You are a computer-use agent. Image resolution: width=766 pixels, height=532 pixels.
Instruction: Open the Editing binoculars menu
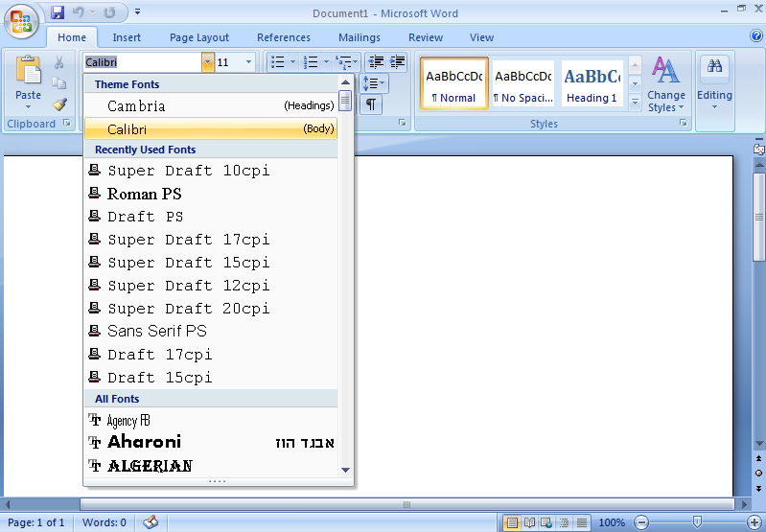[714, 83]
